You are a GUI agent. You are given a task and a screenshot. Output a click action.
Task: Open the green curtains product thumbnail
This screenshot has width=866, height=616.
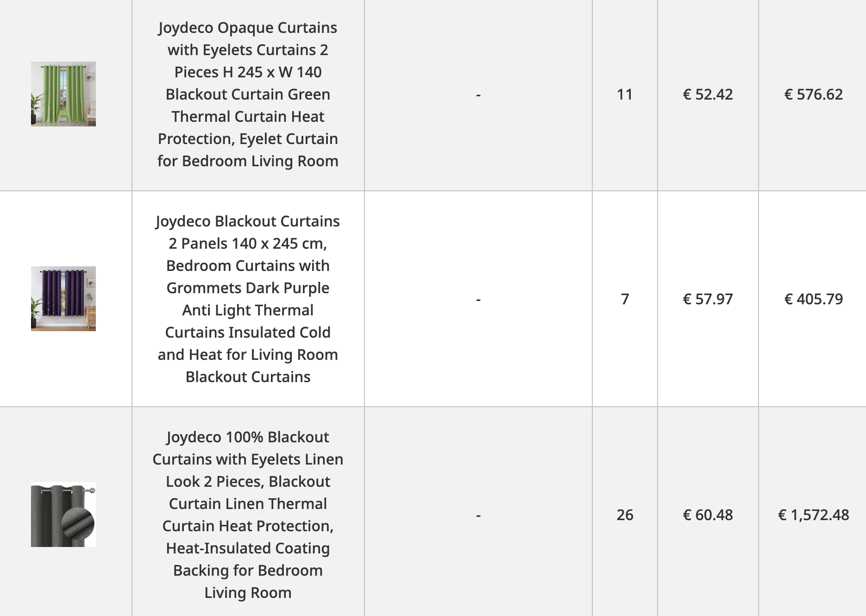tap(63, 94)
